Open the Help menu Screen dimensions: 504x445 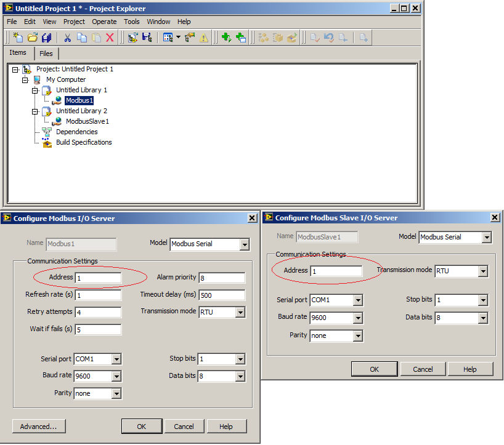click(184, 22)
